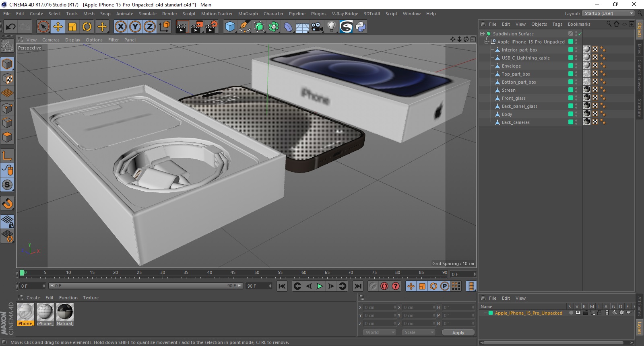
Task: Collapse the Subdivision Surface tree node
Action: point(482,34)
